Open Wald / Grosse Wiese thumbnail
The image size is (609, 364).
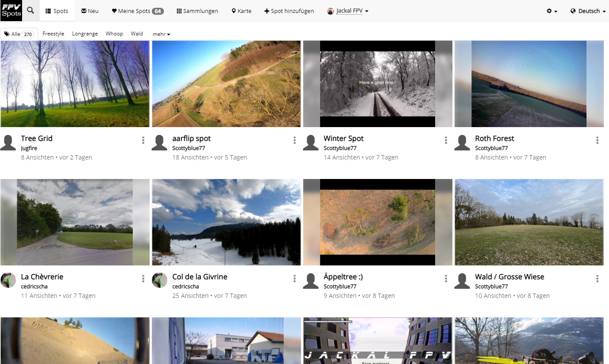coord(529,222)
